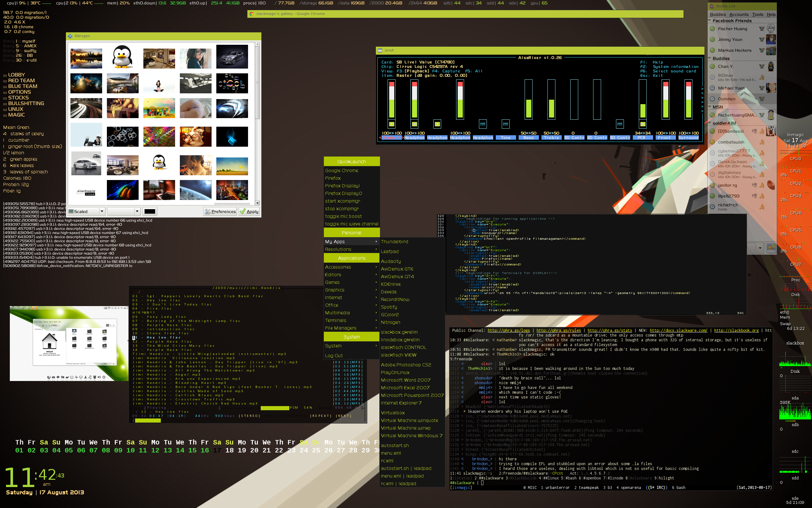
Task: Click the black background color swatch in Nitrogen
Action: (x=150, y=211)
